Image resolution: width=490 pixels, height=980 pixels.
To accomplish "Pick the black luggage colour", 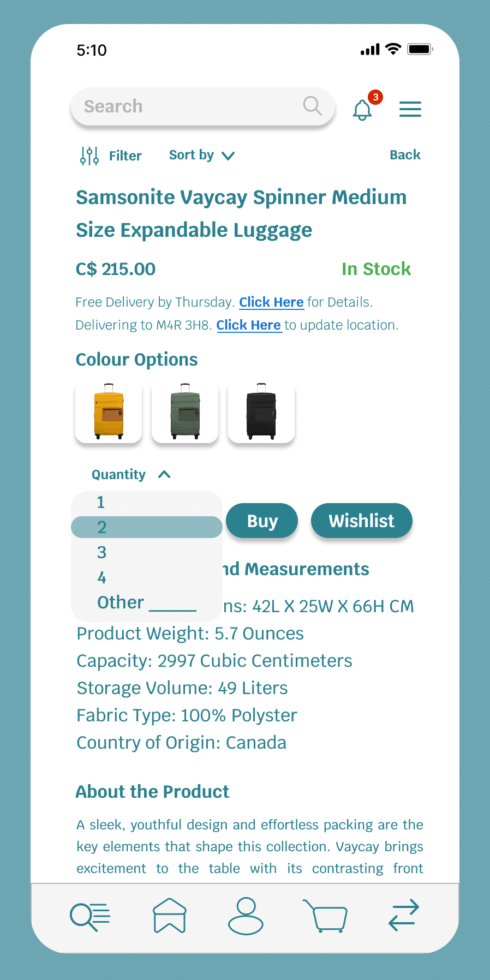I will click(x=261, y=412).
